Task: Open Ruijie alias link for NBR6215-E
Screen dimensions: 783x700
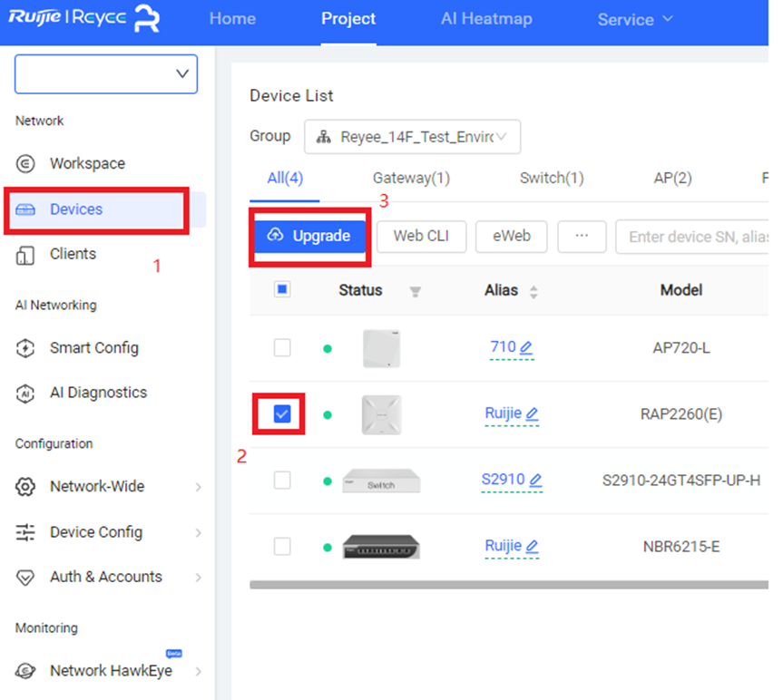Action: [x=504, y=545]
